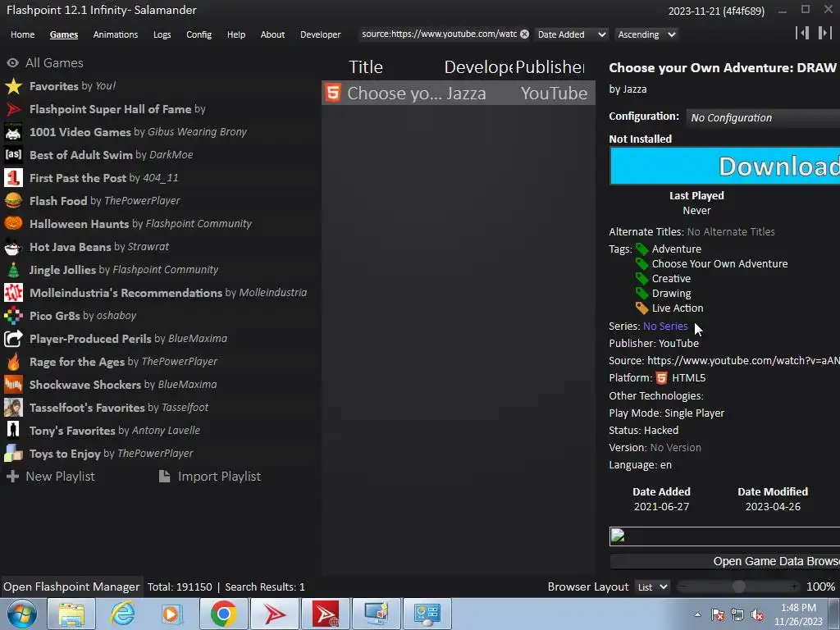
Task: Open the Browser Layout List dropdown
Action: 652,587
